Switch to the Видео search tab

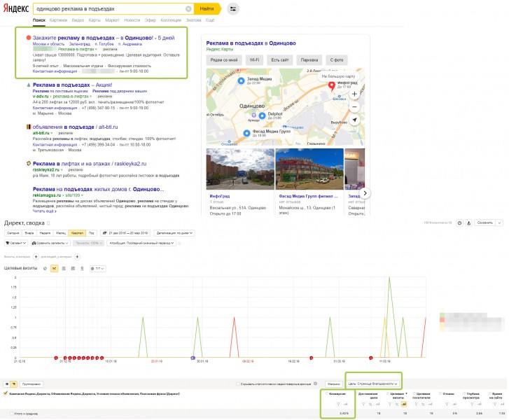[78, 20]
